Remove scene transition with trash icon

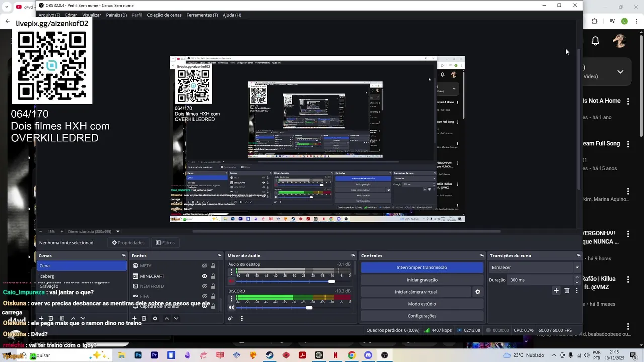click(x=567, y=290)
